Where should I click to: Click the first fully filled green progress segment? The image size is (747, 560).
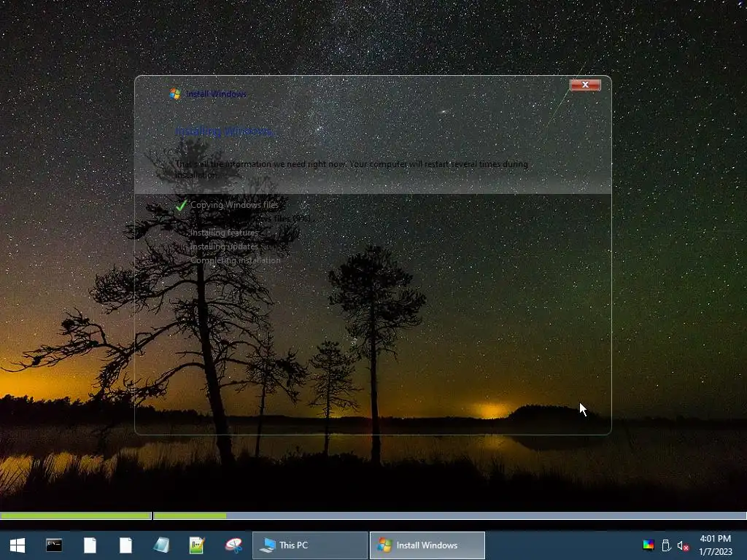[x=76, y=516]
